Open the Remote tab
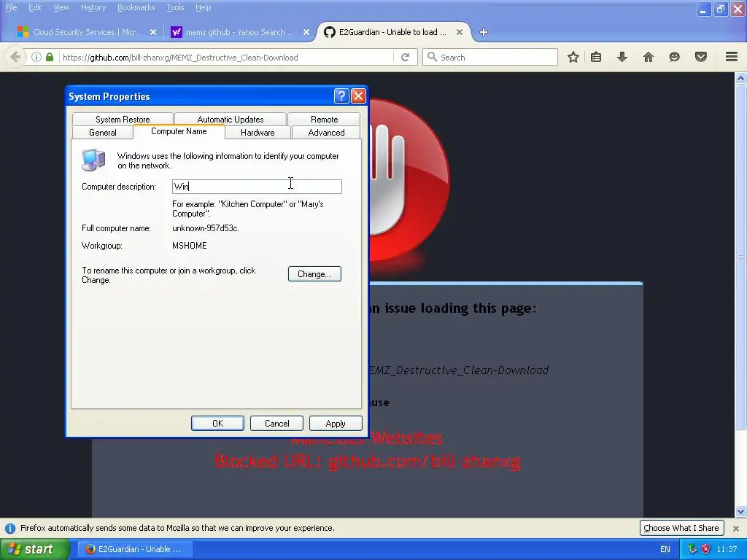The height and width of the screenshot is (560, 747). [324, 119]
